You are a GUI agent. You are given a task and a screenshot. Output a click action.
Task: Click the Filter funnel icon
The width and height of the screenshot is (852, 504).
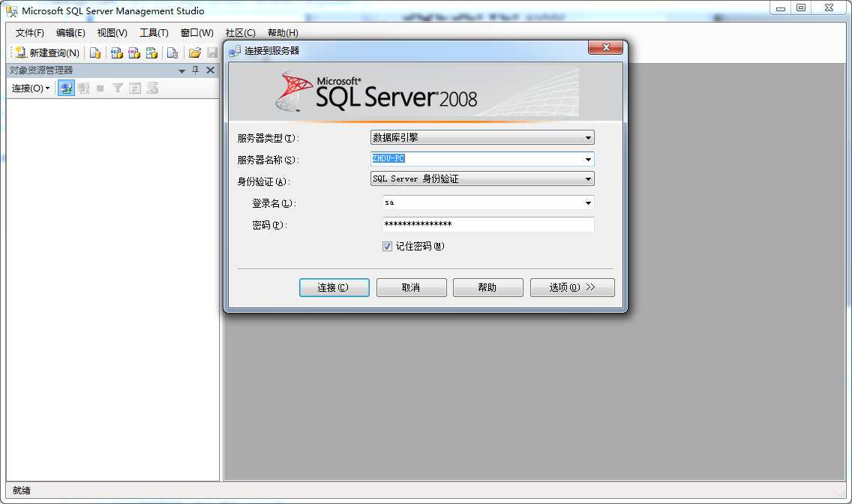[117, 88]
